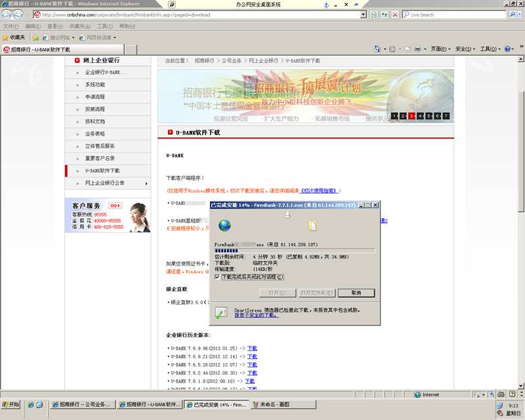Click the 收藏夹 favorites star button

point(14,37)
